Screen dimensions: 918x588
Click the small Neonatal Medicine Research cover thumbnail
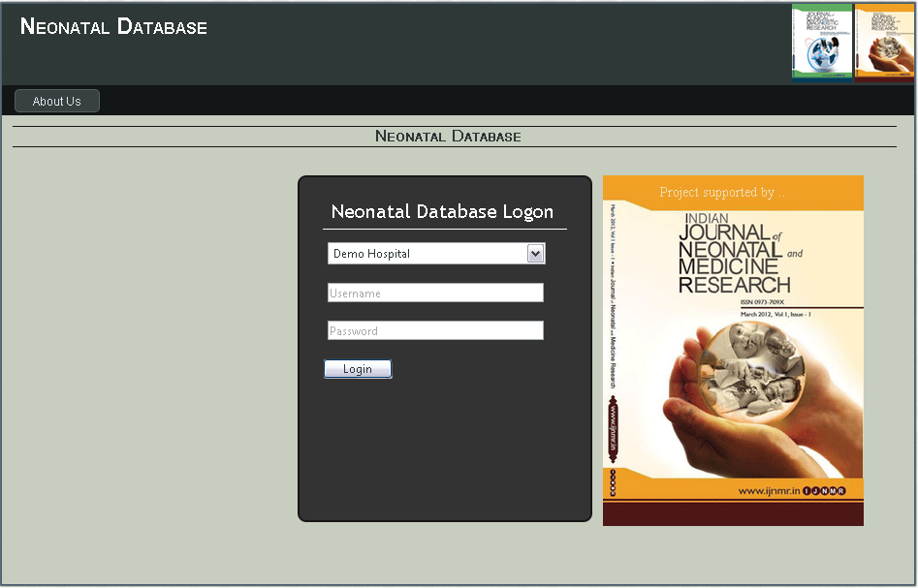884,42
